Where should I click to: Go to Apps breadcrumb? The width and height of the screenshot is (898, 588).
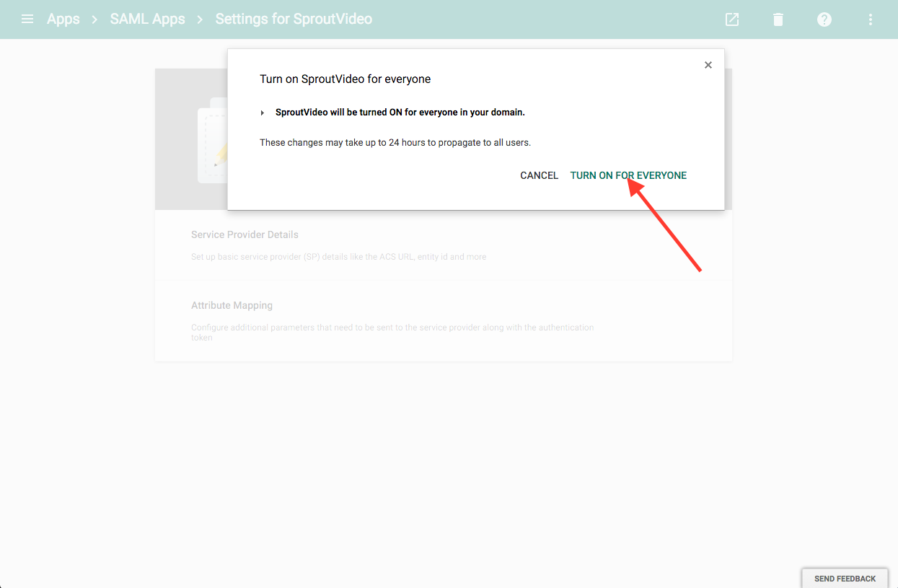[x=63, y=19]
